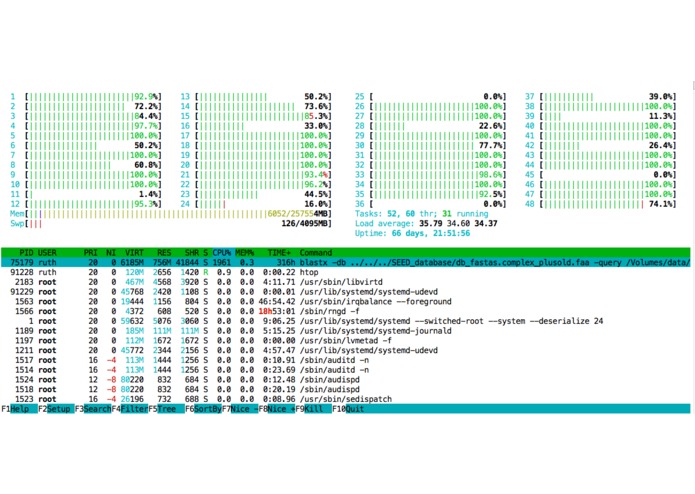This screenshot has width=695, height=494.
Task: Click CPU 48 meter showing 74.1%
Action: point(601,204)
